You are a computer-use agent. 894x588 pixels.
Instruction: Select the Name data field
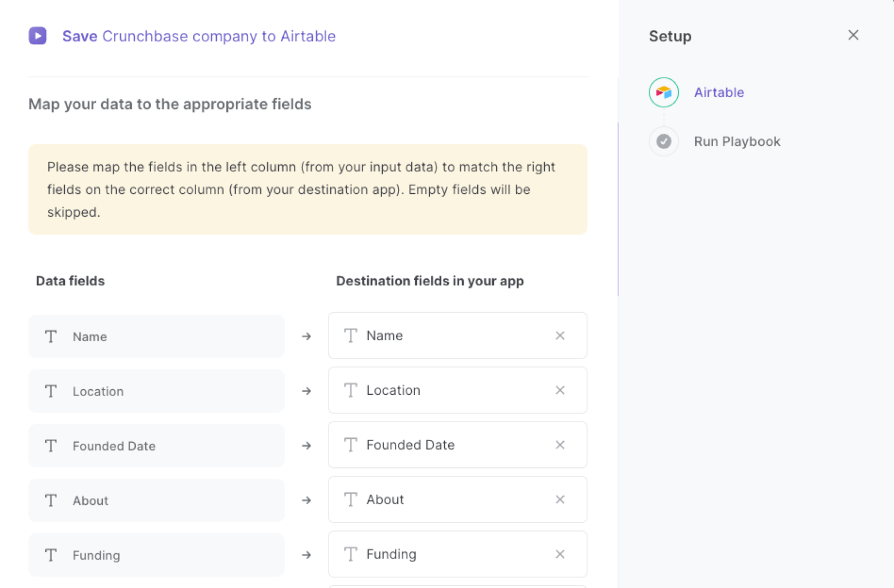click(x=156, y=336)
